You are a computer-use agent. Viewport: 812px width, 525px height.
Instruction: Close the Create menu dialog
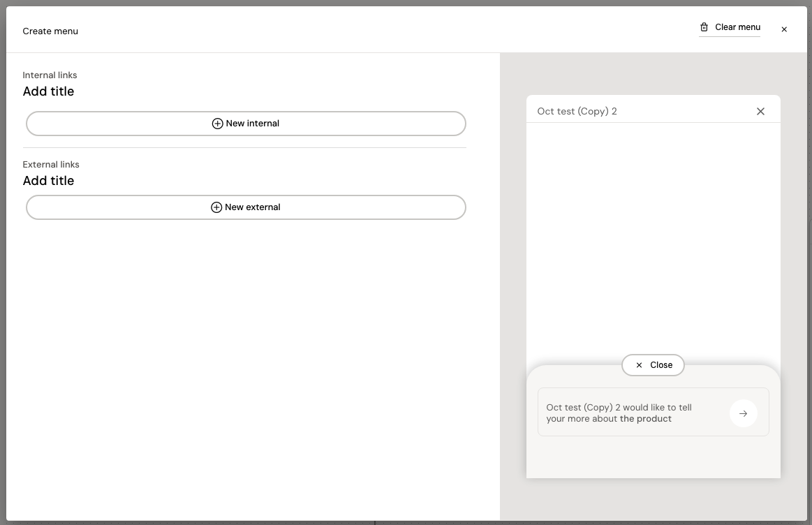click(x=784, y=29)
